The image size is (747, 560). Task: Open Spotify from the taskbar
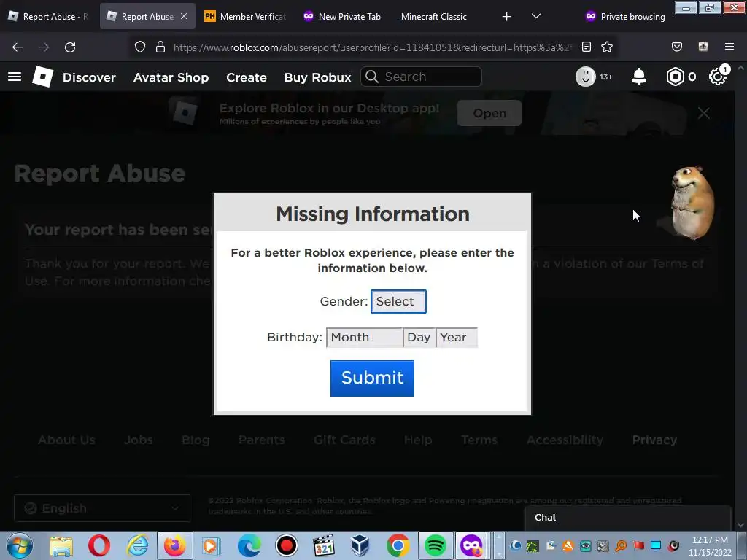pos(435,545)
